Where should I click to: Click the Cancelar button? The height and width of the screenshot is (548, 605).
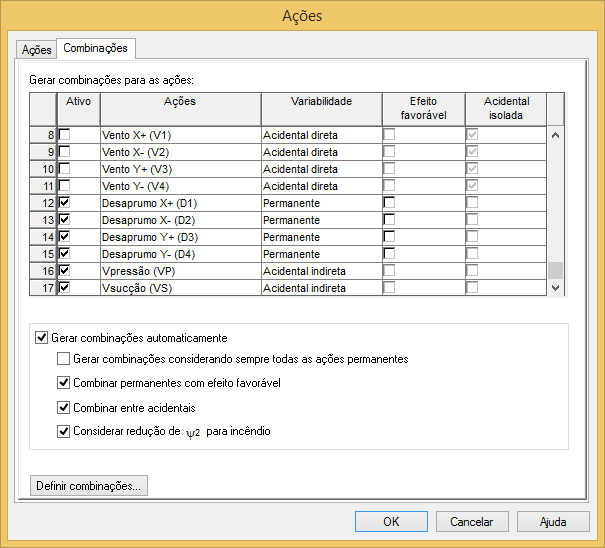(x=472, y=522)
